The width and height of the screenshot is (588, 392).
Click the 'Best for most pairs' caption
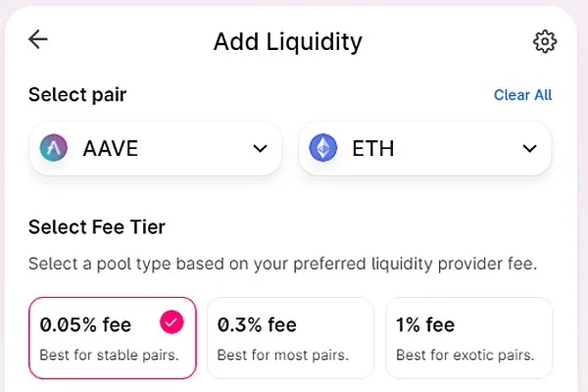(x=284, y=355)
